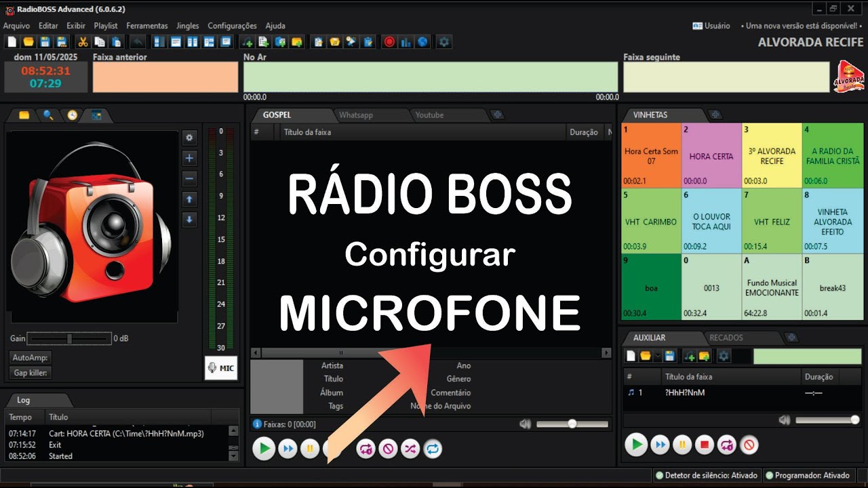Toggle shuffle mode in main player
Image resolution: width=868 pixels, height=488 pixels.
410,448
